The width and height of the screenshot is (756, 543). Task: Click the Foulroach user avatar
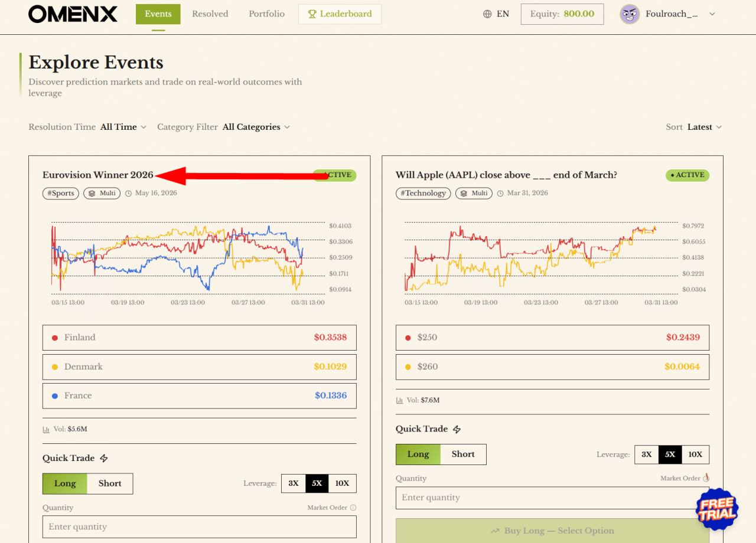coord(630,14)
